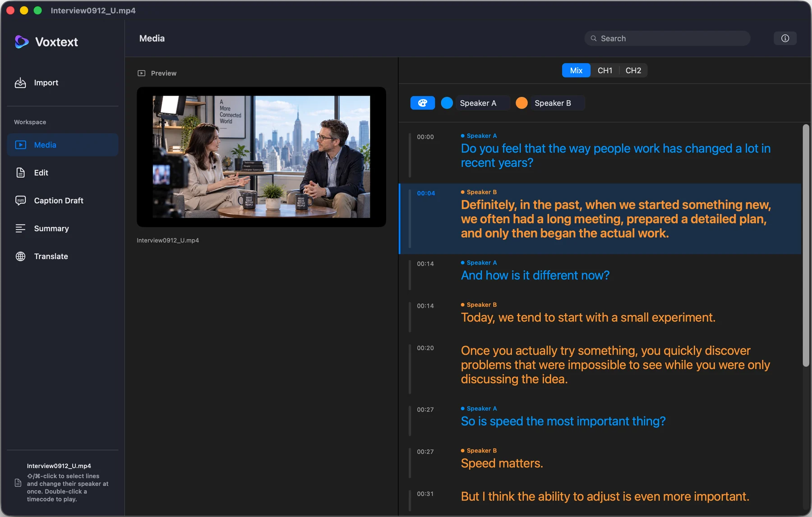Viewport: 812px width, 517px height.
Task: Select the line "Speed matters."
Action: click(x=502, y=463)
